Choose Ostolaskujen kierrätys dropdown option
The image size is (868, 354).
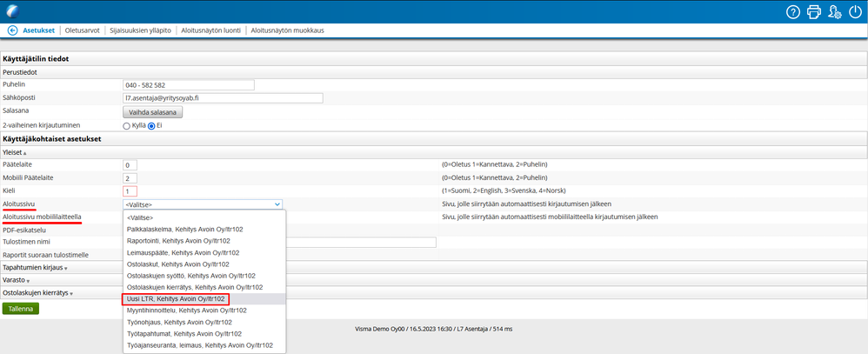coord(204,288)
